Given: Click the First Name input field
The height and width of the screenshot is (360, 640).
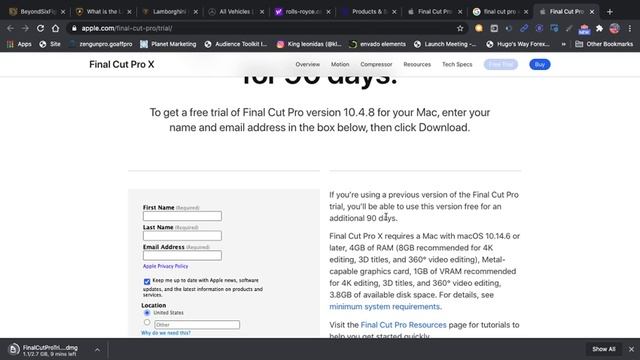Looking at the screenshot, I should click(x=182, y=216).
